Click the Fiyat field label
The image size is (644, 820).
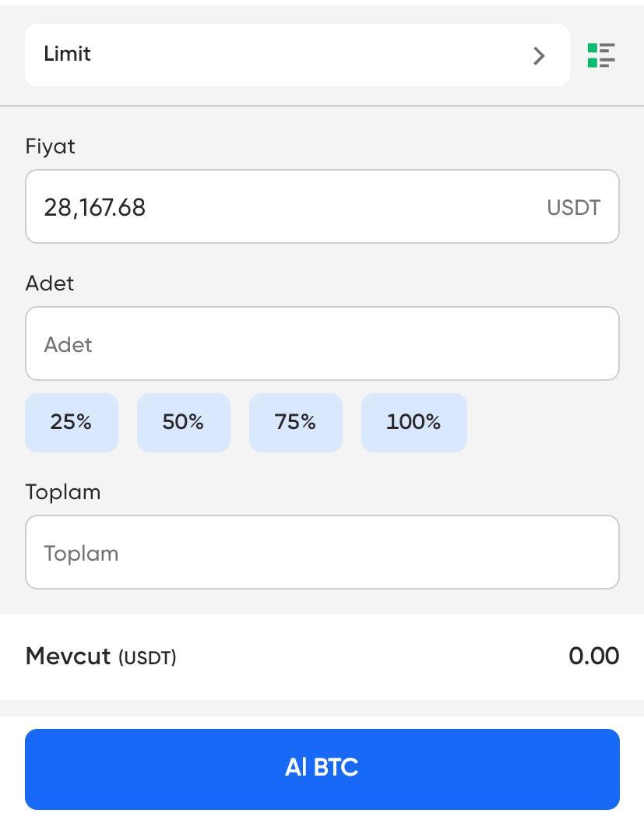51,146
